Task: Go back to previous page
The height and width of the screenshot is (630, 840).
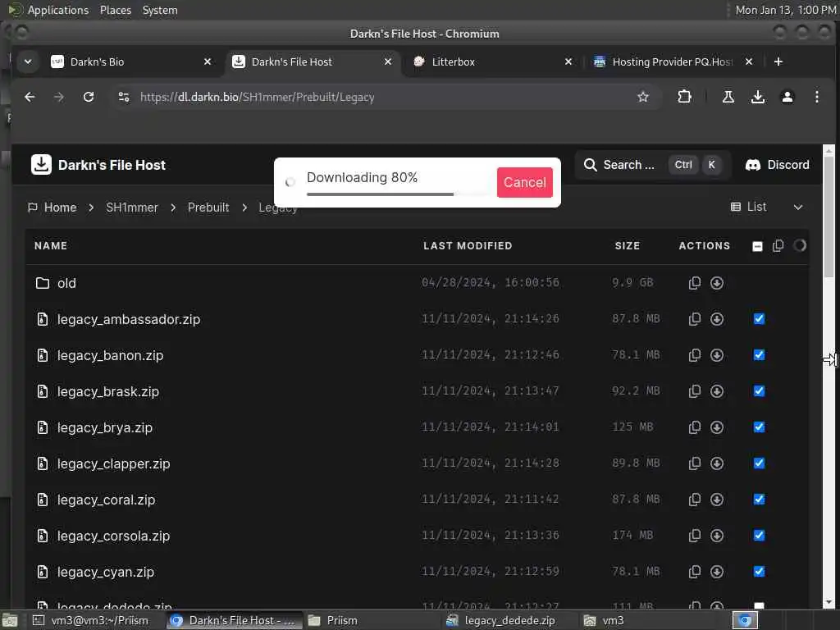Action: pos(30,97)
